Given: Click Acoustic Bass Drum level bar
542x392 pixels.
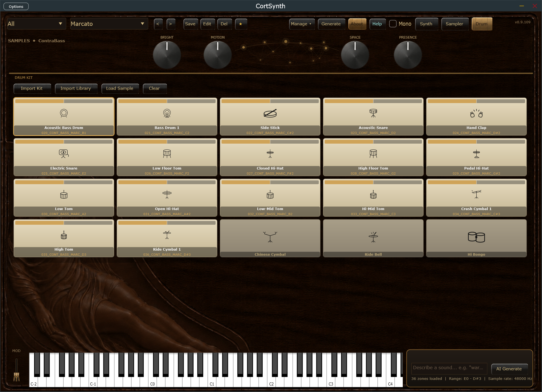Looking at the screenshot, I should click(64, 101).
